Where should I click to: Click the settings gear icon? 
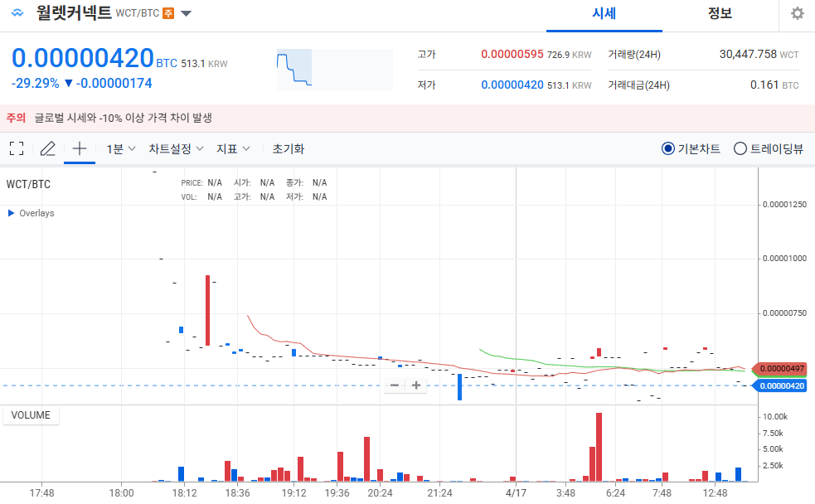(796, 13)
